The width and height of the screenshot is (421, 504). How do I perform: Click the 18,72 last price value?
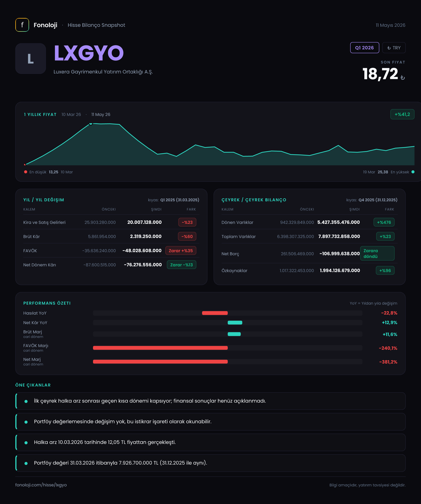tap(380, 74)
